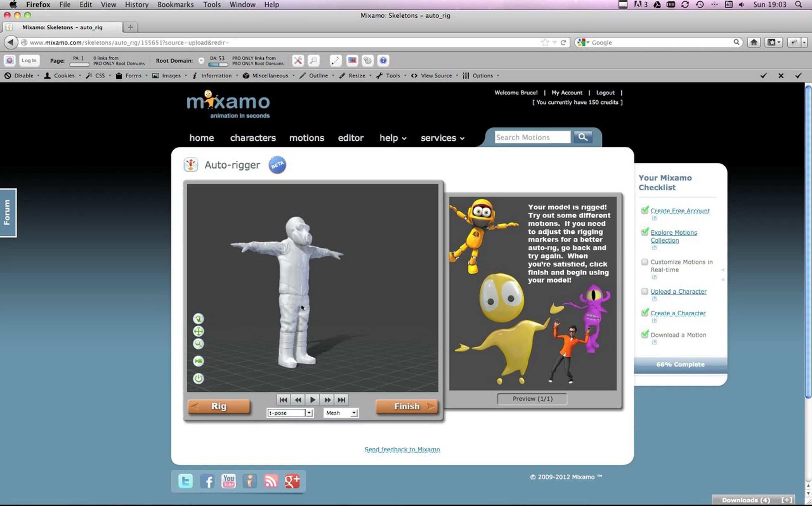Screen dimensions: 812x506
Task: Open the Mesh display mode dropdown
Action: (x=341, y=413)
